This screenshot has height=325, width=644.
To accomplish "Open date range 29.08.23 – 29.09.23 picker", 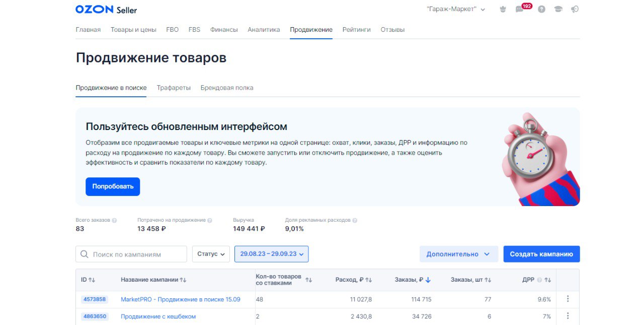I will tap(271, 254).
